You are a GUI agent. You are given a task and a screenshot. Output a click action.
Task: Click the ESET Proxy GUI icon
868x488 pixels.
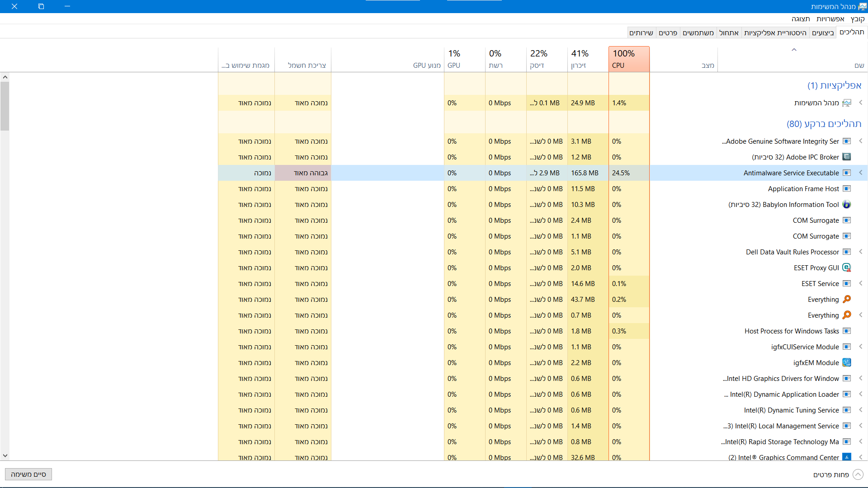pyautogui.click(x=847, y=268)
